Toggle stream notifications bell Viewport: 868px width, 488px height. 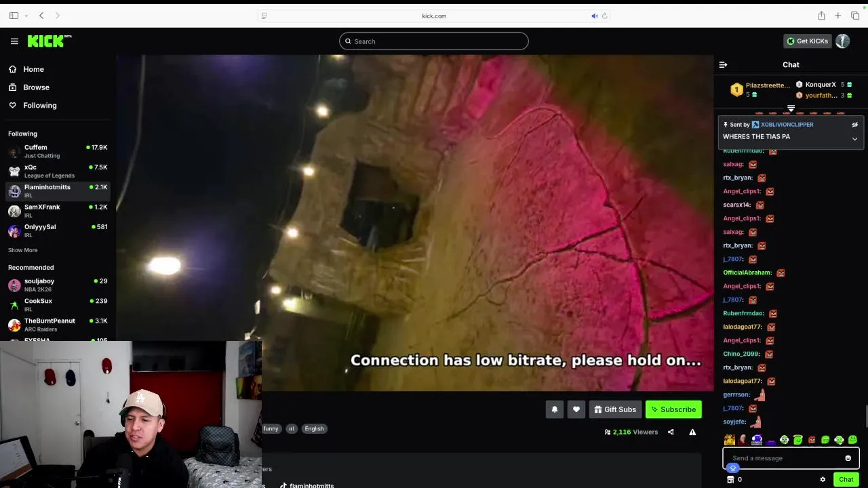[555, 409]
